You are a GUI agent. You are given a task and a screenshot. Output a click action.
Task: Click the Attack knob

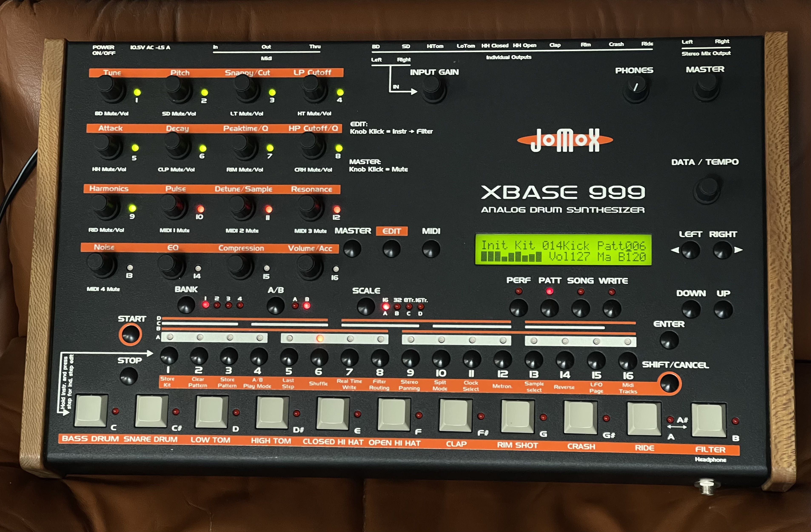tap(107, 147)
